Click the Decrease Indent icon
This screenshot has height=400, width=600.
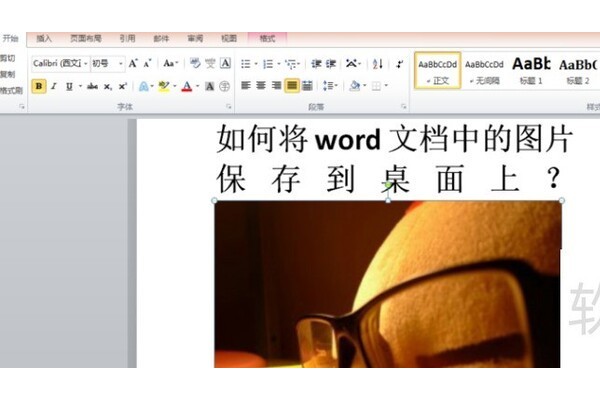[316, 64]
